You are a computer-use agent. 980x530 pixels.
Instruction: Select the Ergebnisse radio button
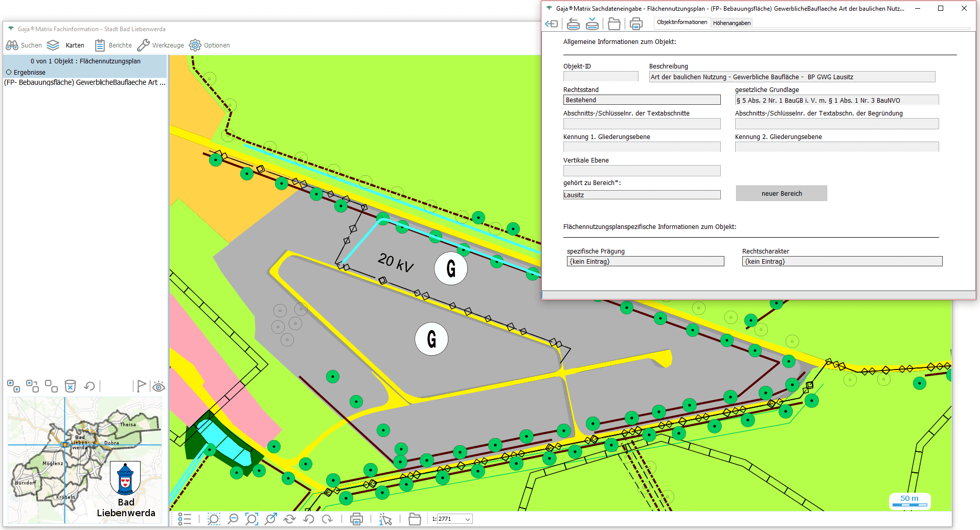(9, 73)
